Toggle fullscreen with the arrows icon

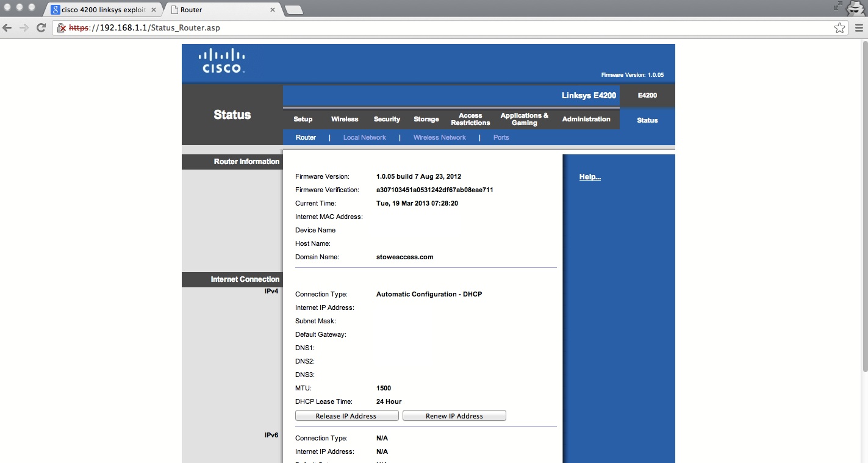click(838, 6)
